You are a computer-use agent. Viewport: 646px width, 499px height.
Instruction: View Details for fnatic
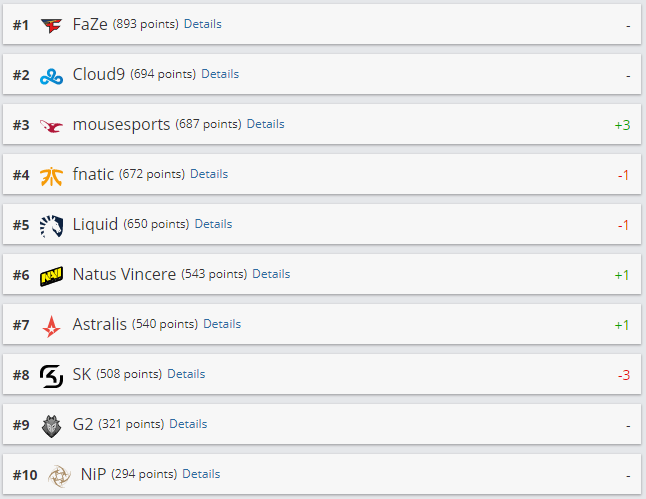point(209,174)
